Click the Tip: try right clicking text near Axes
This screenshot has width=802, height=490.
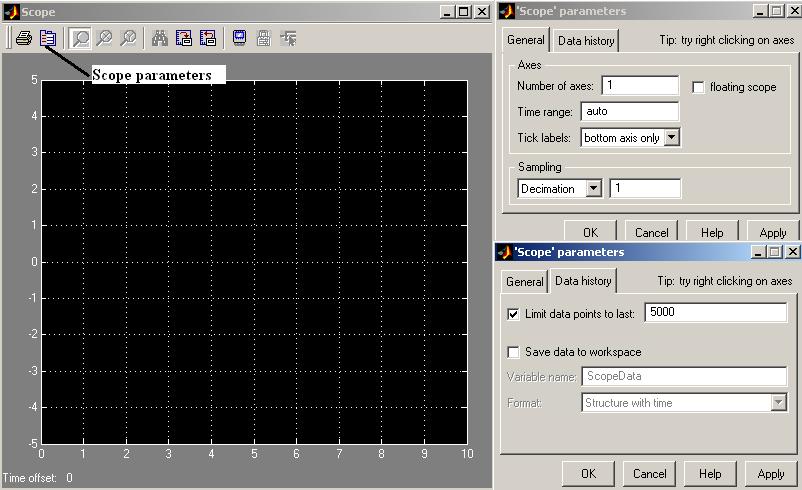(727, 40)
